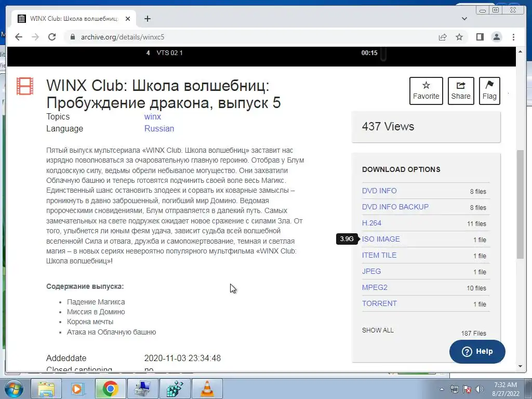The height and width of the screenshot is (399, 532).
Task: Open the winx topic link
Action: click(152, 117)
